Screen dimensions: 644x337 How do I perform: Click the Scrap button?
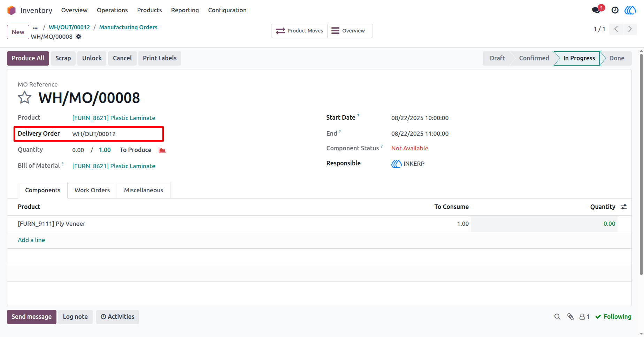[x=63, y=58]
